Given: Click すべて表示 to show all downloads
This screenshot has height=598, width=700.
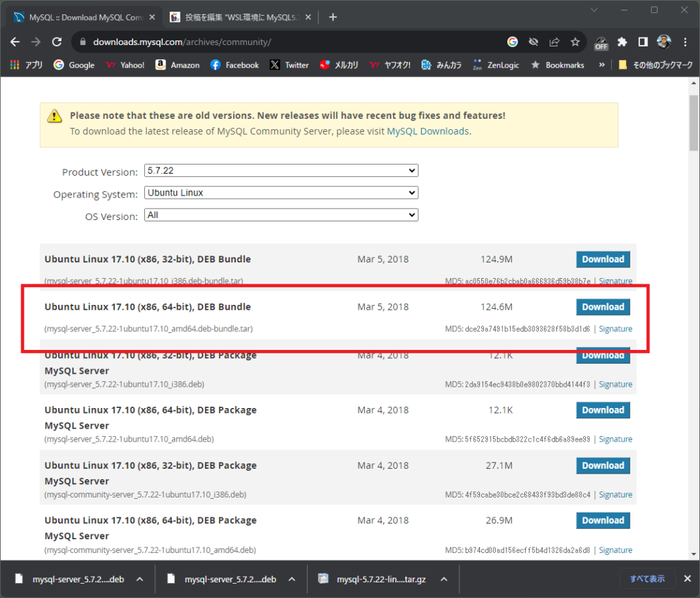Looking at the screenshot, I should click(x=647, y=579).
